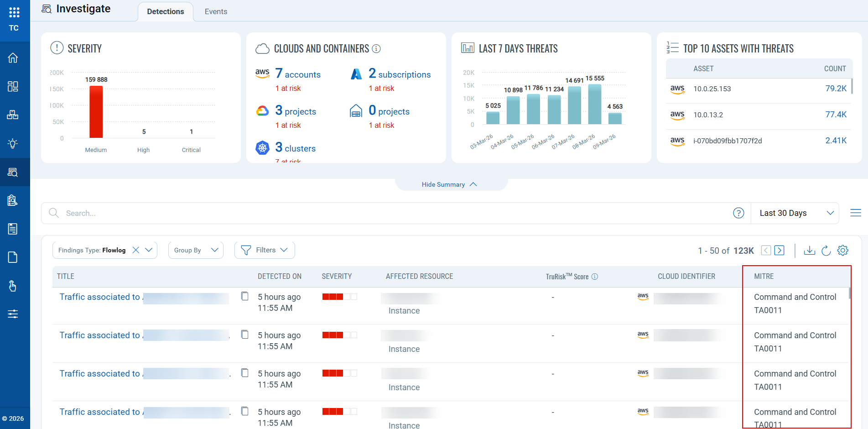Click the download results icon
Viewport: 868px width, 429px height.
(809, 251)
